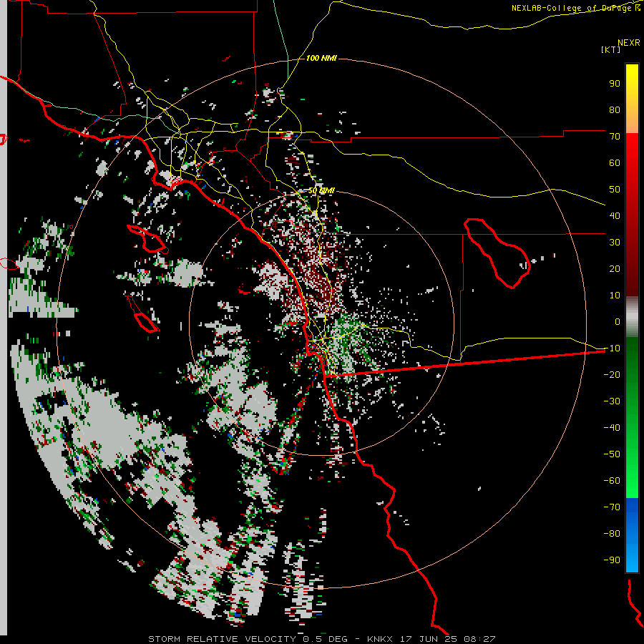This screenshot has width=644, height=644.
Task: Click the NEXR label above the scale
Action: coord(629,43)
